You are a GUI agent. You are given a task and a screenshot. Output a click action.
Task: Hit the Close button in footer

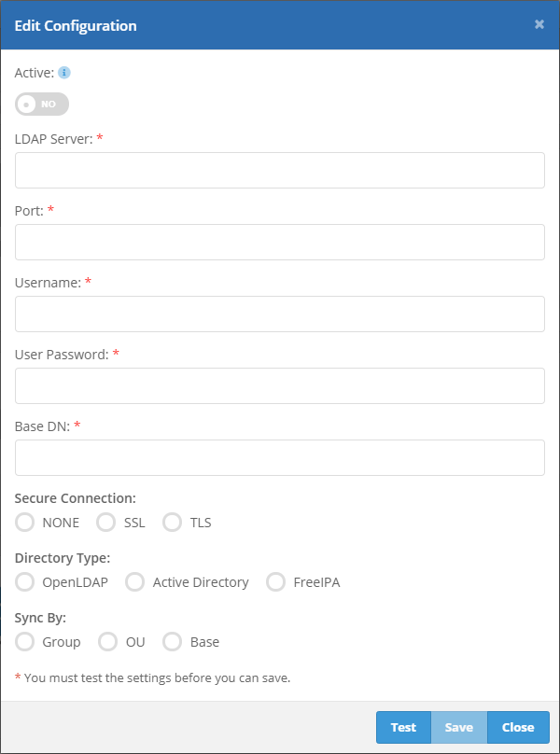tap(518, 728)
